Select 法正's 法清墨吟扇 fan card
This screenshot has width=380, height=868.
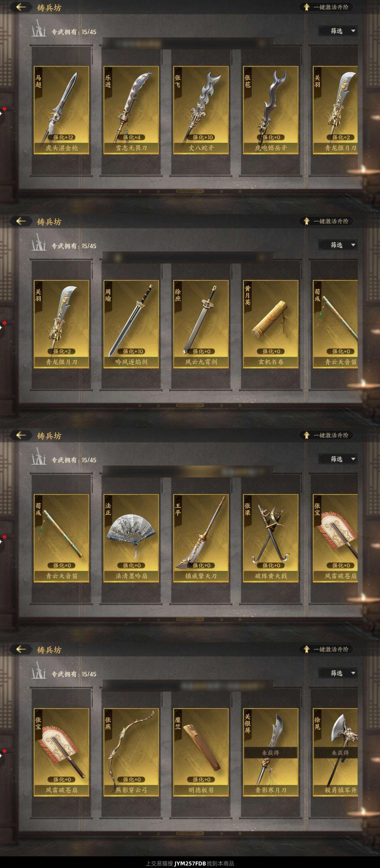(131, 538)
